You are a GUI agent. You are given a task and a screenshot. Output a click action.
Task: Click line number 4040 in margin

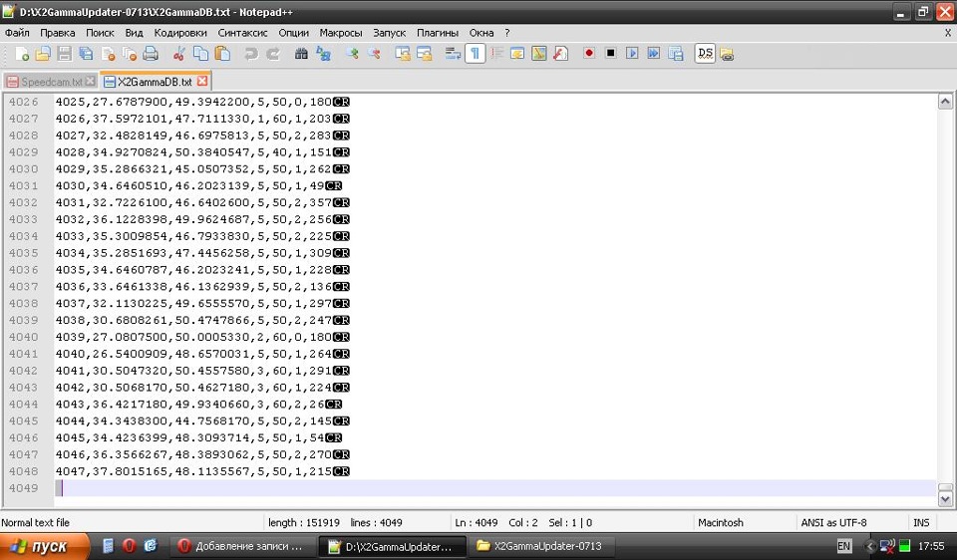click(23, 337)
